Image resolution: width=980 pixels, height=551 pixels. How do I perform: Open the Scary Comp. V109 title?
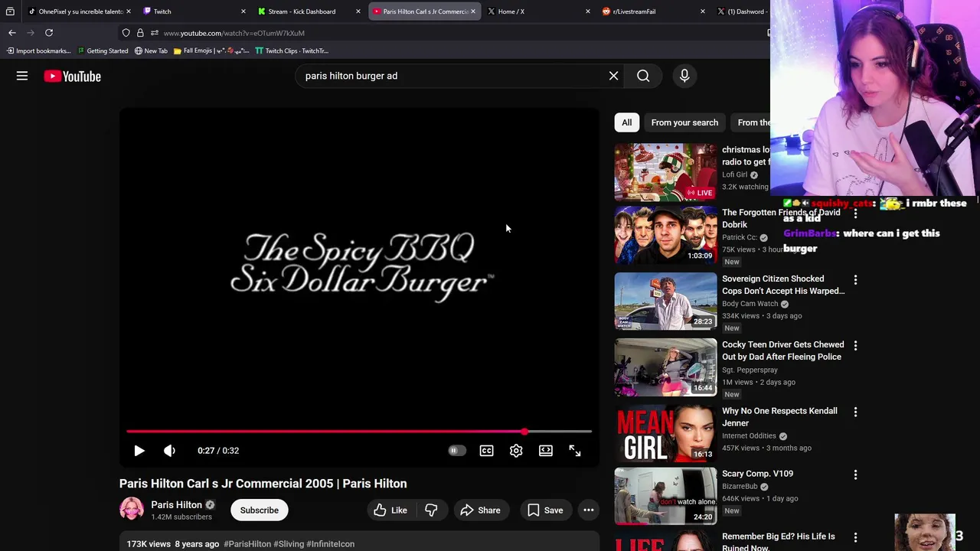757,474
